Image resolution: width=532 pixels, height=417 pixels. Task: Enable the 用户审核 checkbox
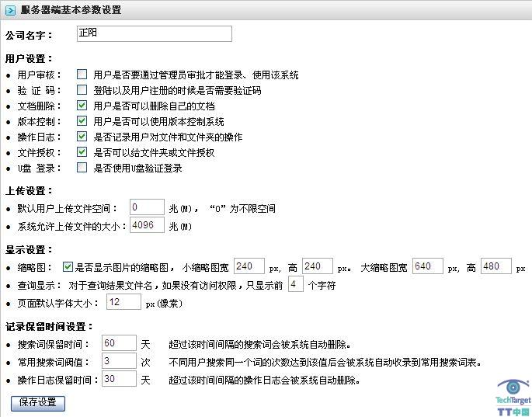point(82,75)
